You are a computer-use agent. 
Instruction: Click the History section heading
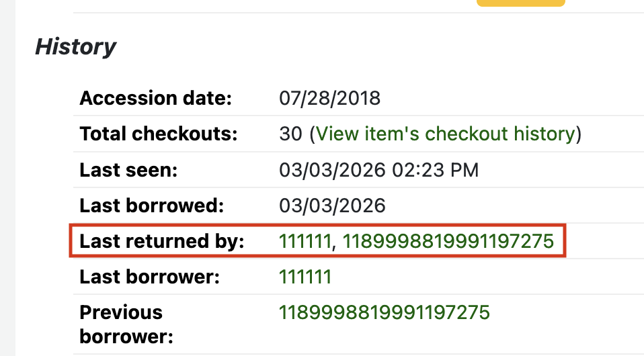(x=75, y=47)
